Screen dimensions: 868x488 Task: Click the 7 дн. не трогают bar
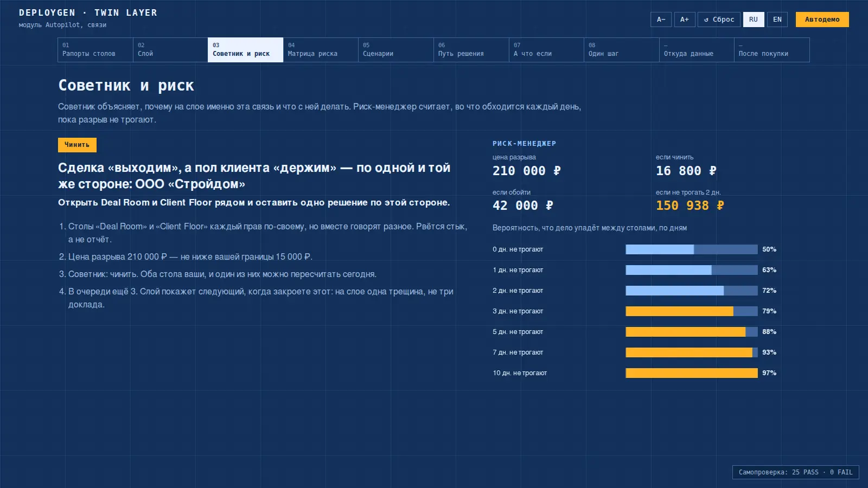692,352
